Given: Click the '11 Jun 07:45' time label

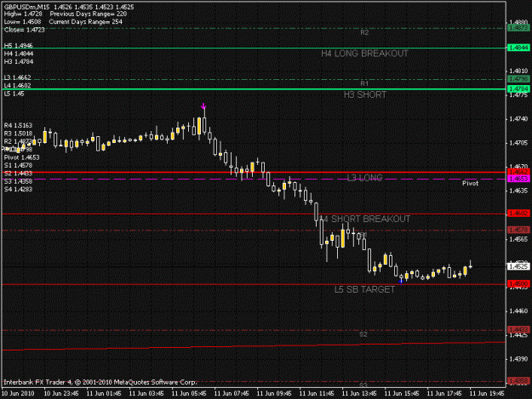Looking at the screenshot, I should pyautogui.click(x=232, y=394).
